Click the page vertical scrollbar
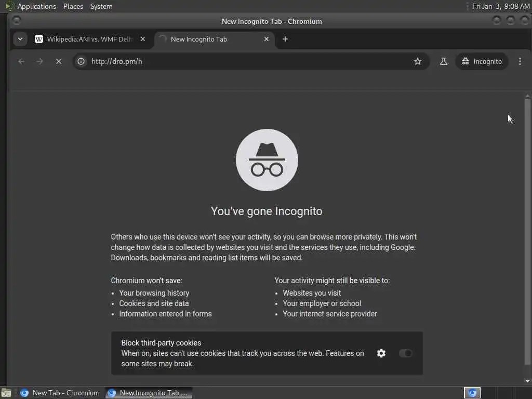 527,231
